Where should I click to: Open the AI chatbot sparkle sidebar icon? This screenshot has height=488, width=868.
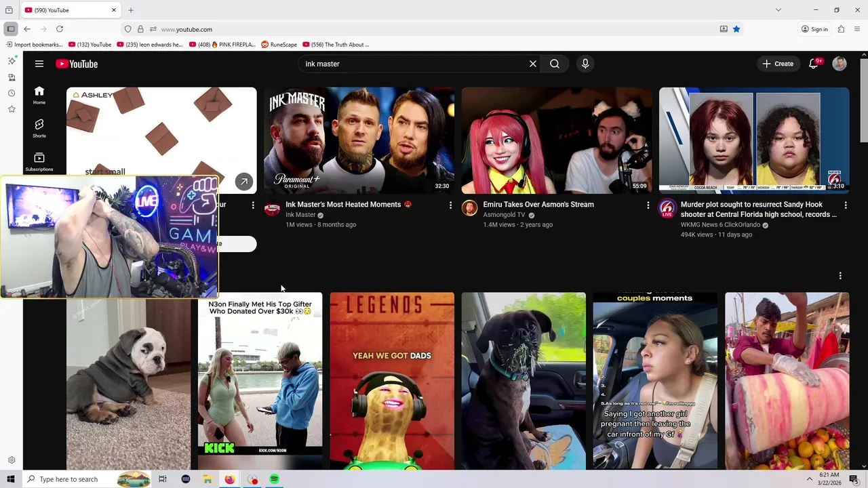[x=12, y=61]
